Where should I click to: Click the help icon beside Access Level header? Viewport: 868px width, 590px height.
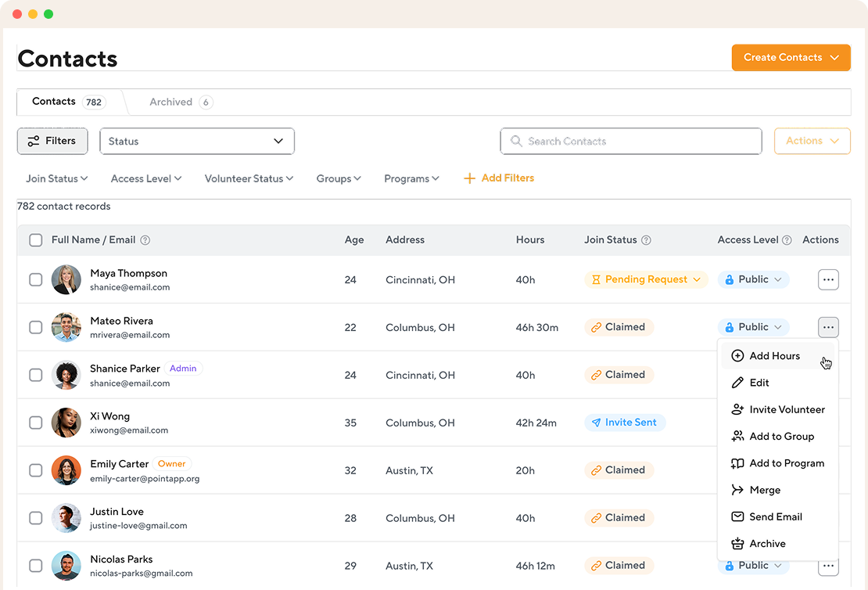coord(787,240)
